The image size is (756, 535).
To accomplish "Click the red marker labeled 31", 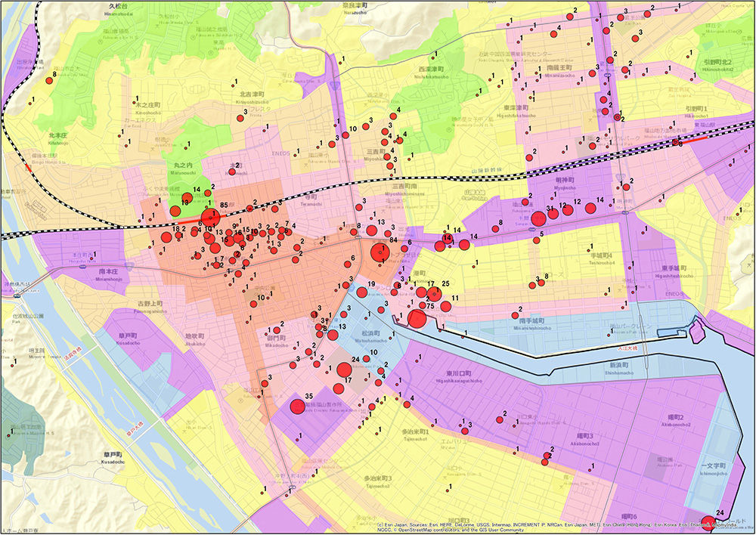I will (538, 219).
